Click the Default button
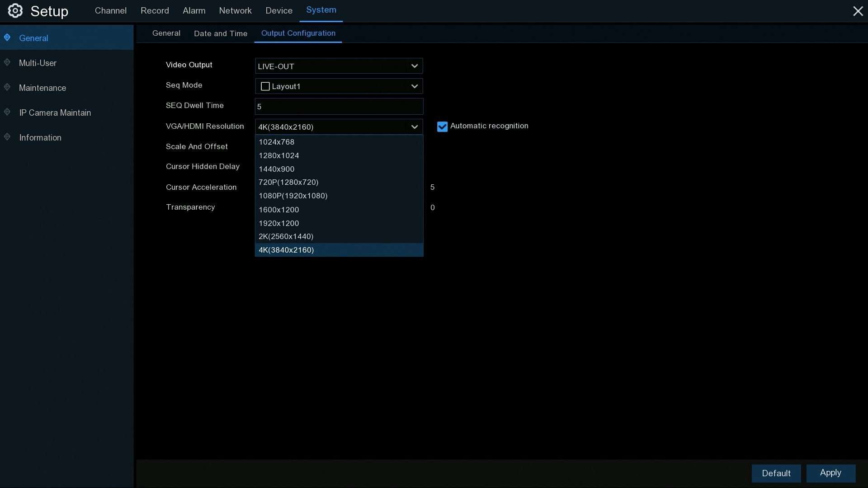This screenshot has height=488, width=868. click(x=776, y=473)
